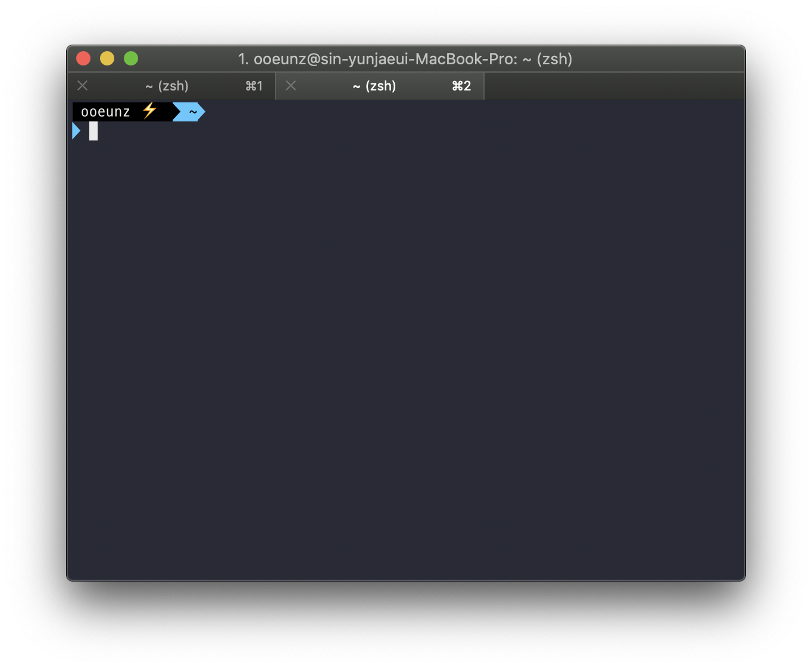The image size is (812, 669).
Task: Click the terminal cursor block
Action: 93,131
